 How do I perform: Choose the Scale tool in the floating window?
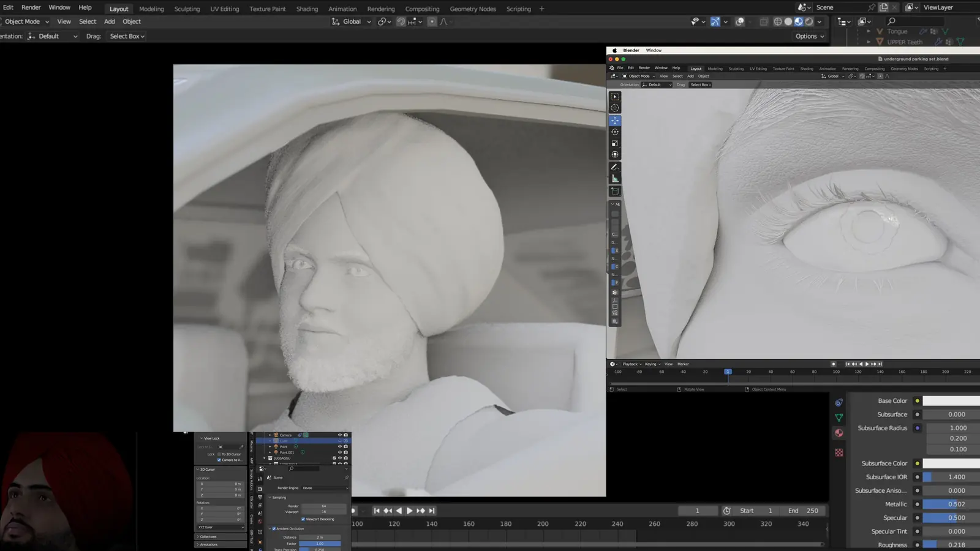click(615, 143)
